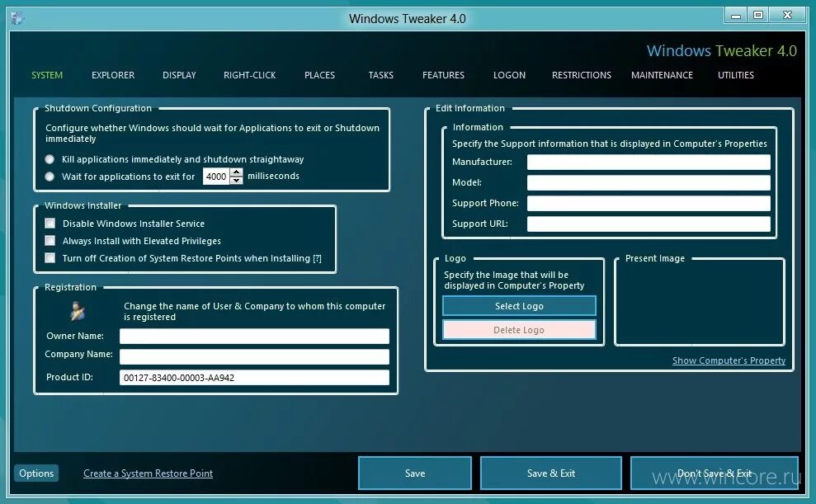Click the Delete Logo button
Viewport: 816px width, 504px height.
519,329
